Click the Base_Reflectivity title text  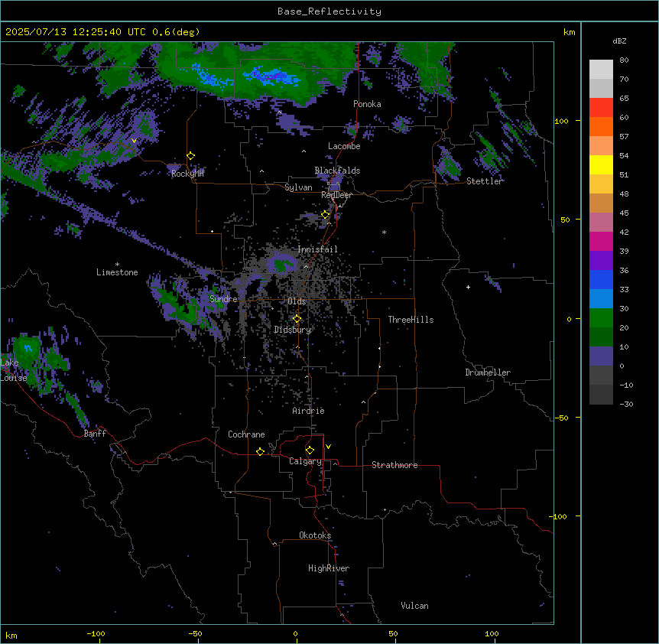coord(329,11)
